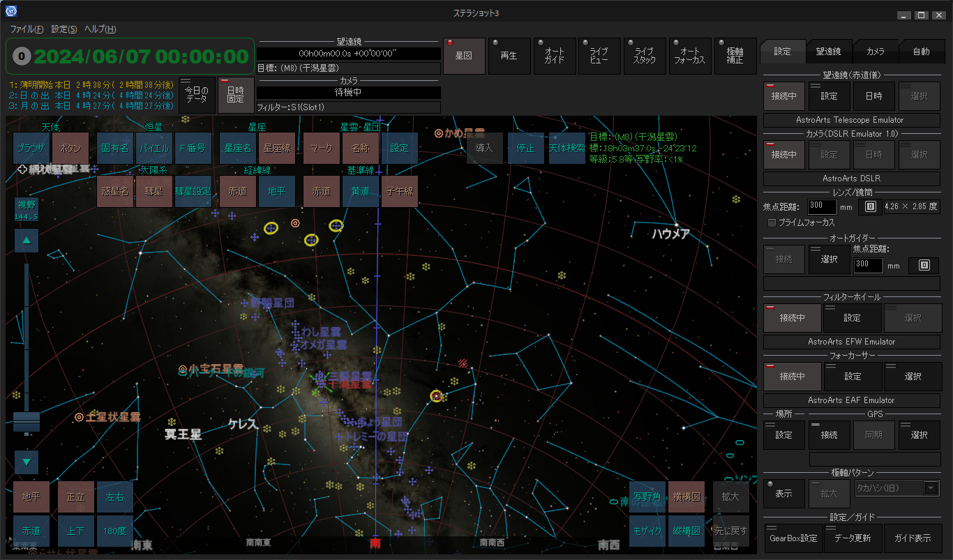This screenshot has width=953, height=560.
Task: Open the 設定(S) menu in the menu bar
Action: pos(64,29)
